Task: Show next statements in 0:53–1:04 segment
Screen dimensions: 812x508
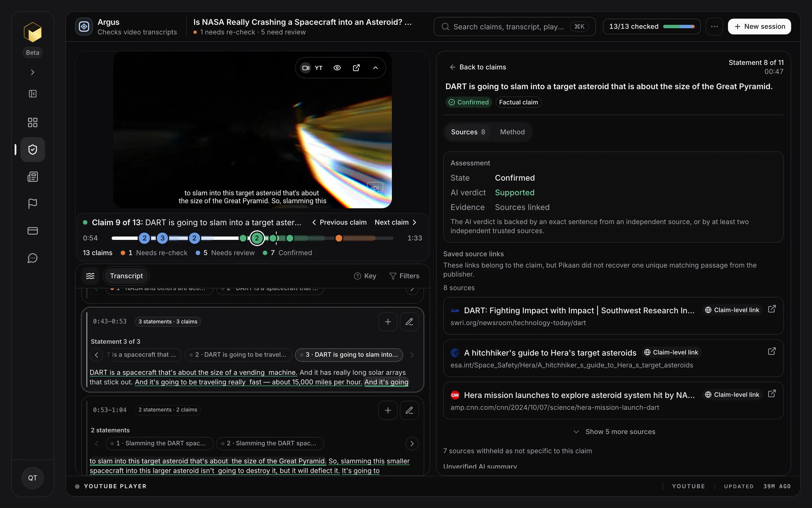Action: 412,443
